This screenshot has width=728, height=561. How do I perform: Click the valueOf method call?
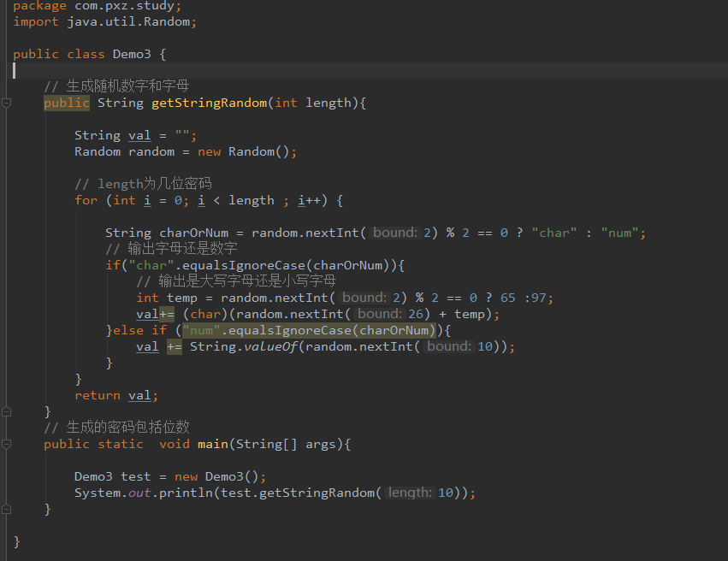270,346
